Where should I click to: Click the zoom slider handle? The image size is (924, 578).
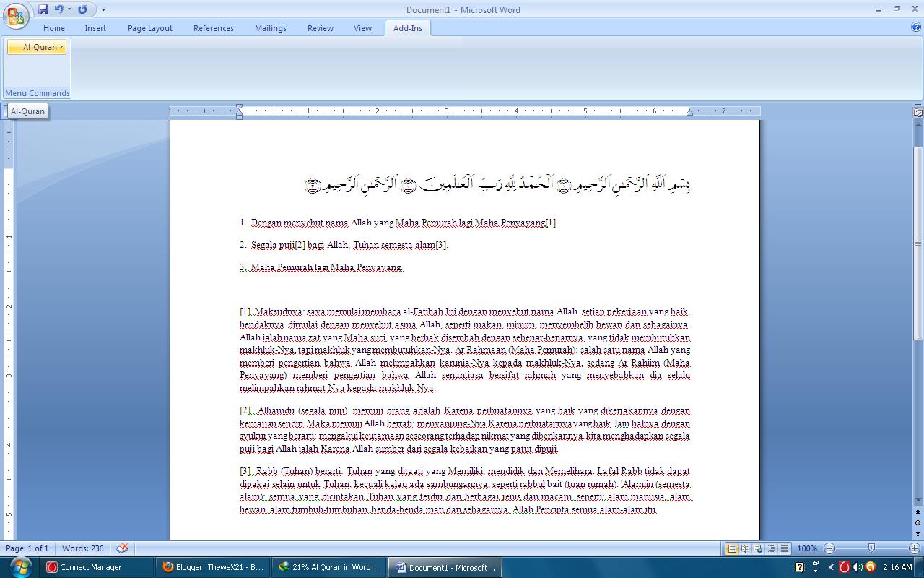(x=871, y=549)
